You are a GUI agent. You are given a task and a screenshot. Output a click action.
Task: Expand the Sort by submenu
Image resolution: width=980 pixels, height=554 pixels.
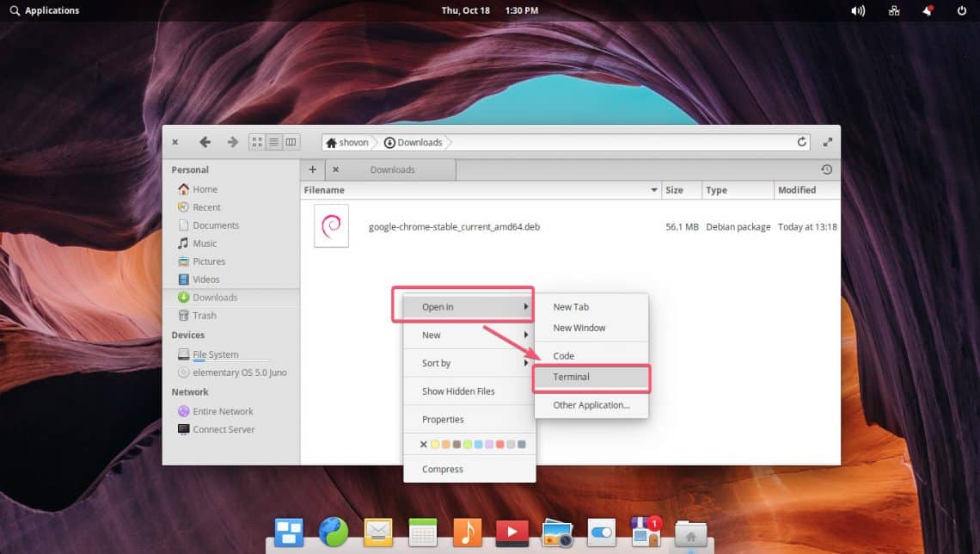pos(469,363)
